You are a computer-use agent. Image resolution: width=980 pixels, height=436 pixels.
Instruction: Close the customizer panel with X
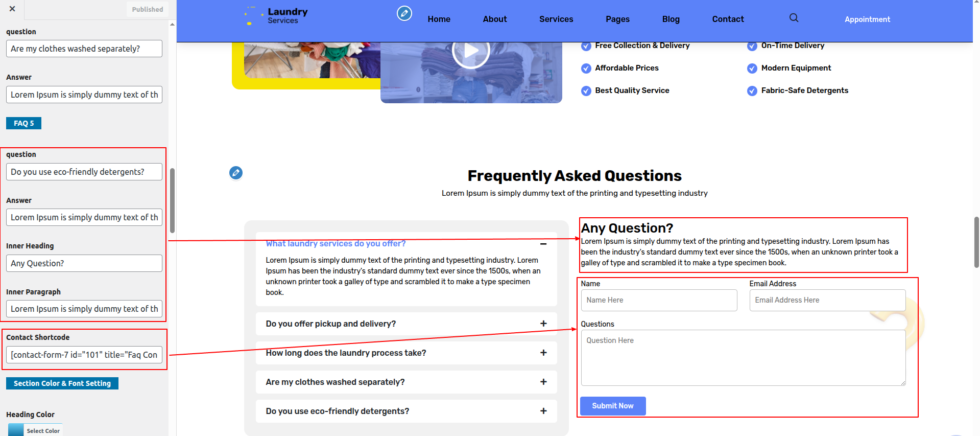(12, 9)
